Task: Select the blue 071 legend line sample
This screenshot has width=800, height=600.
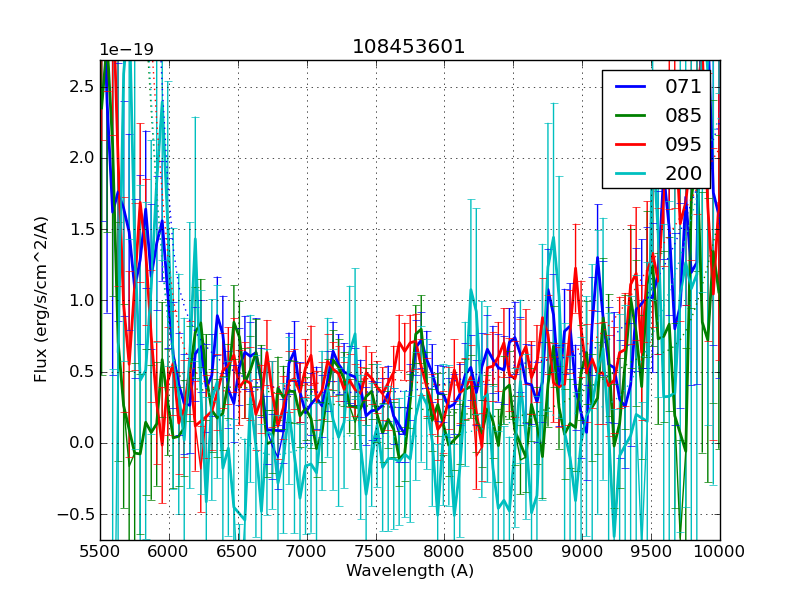Action: coord(632,87)
